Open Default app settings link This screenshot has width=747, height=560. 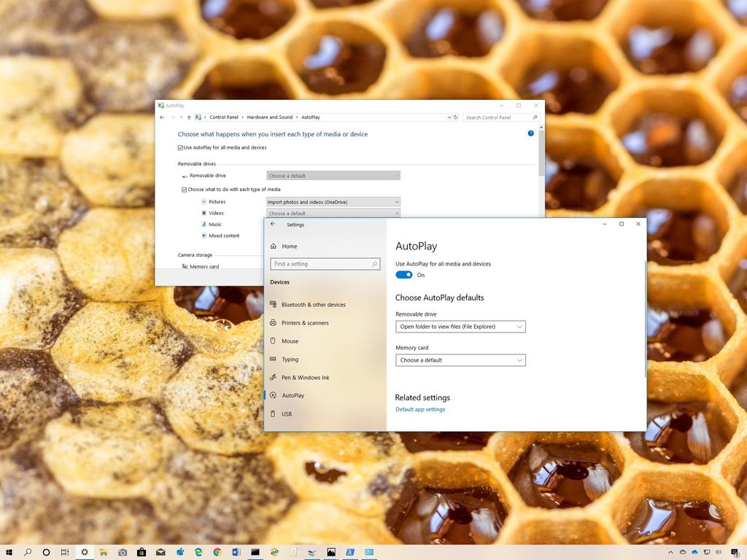pos(420,409)
